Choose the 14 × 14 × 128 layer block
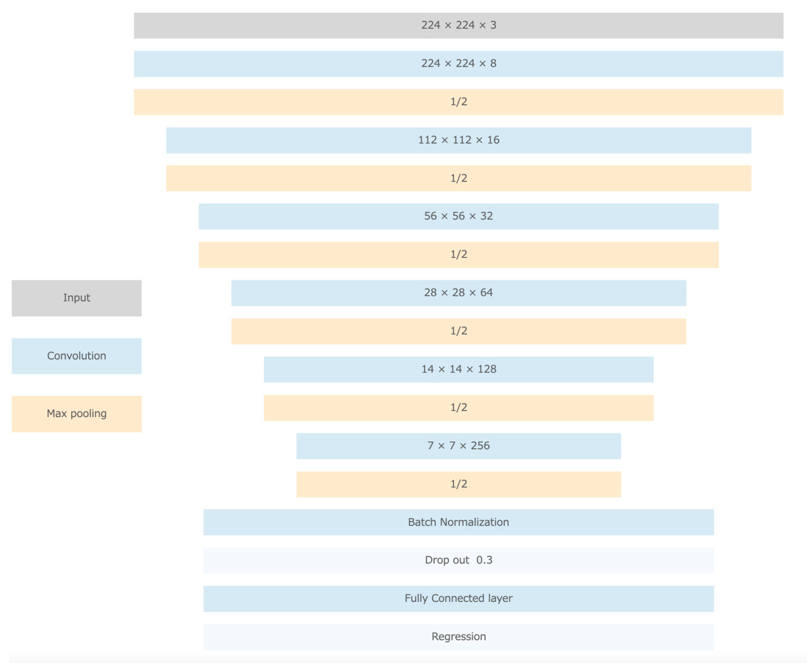This screenshot has width=812, height=671. (458, 369)
